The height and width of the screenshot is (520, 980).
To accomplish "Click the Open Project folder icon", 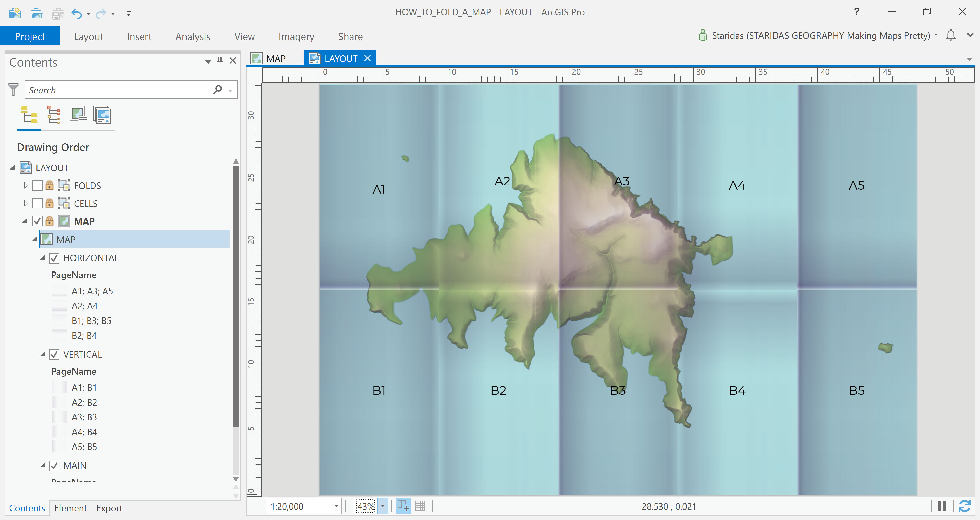I will tap(36, 13).
